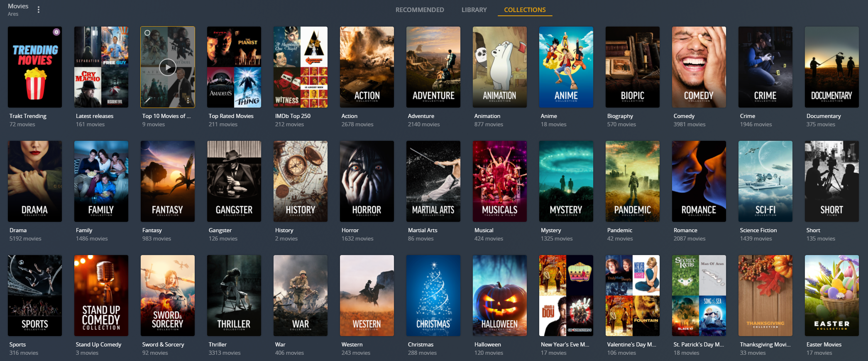Open the Stand Up Comedy collection poster
868x361 pixels.
pyautogui.click(x=101, y=295)
